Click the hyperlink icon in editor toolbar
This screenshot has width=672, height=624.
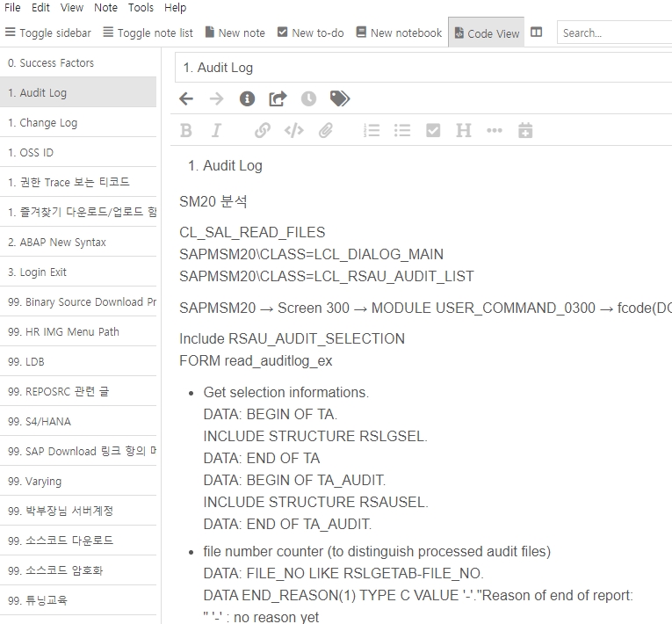tap(262, 131)
